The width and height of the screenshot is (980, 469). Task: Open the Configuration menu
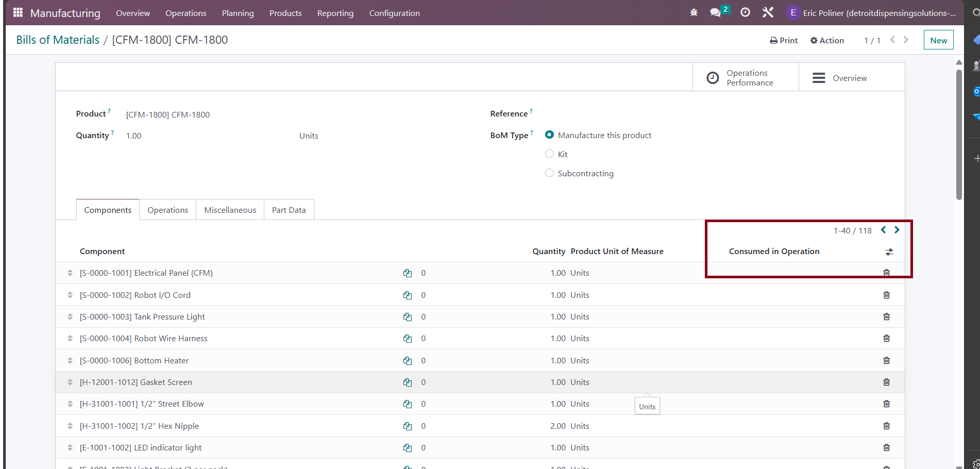pos(395,13)
